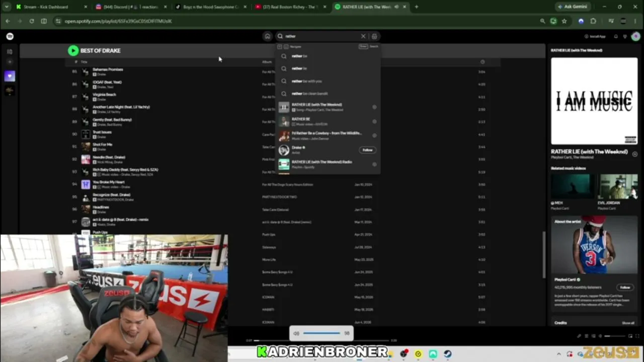The height and width of the screenshot is (362, 644).
Task: Click the Install App link
Action: pyautogui.click(x=595, y=36)
